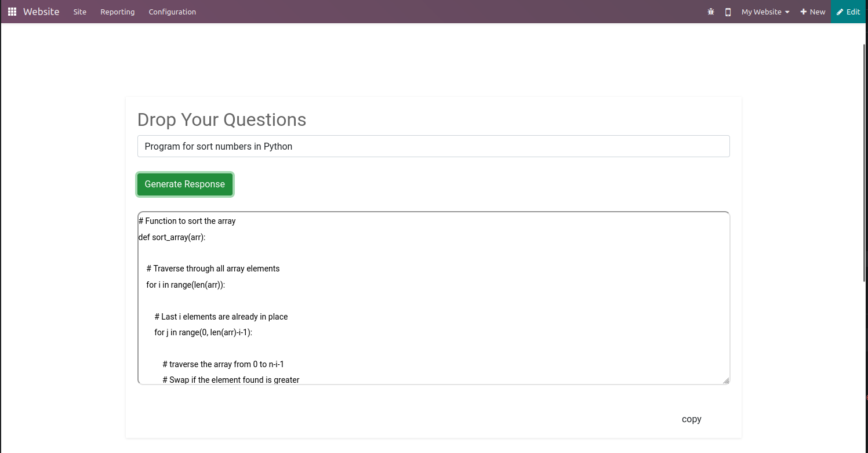Image resolution: width=868 pixels, height=453 pixels.
Task: Click the Website app title
Action: pos(41,12)
